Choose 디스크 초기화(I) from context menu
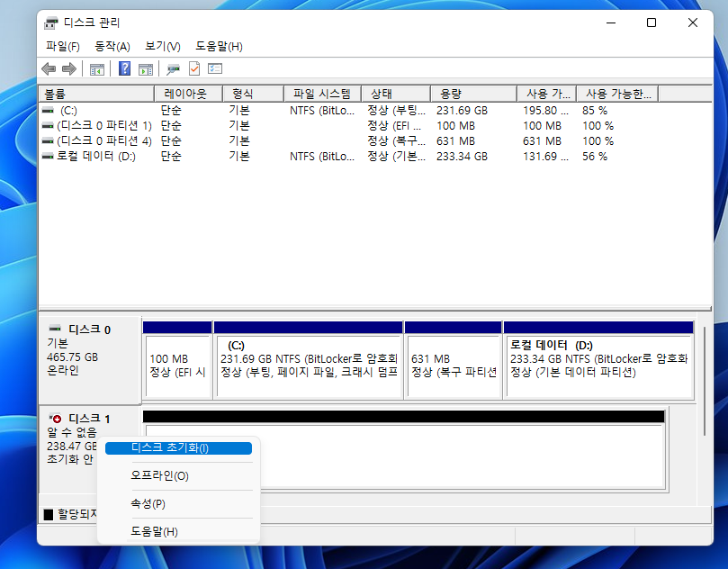This screenshot has height=569, width=728. (179, 447)
